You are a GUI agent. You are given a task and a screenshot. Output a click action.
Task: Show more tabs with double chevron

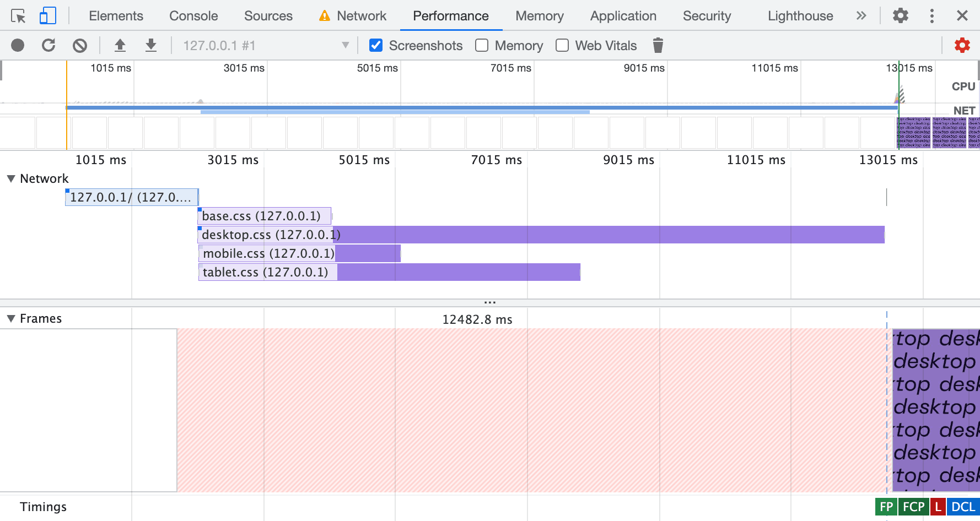861,15
